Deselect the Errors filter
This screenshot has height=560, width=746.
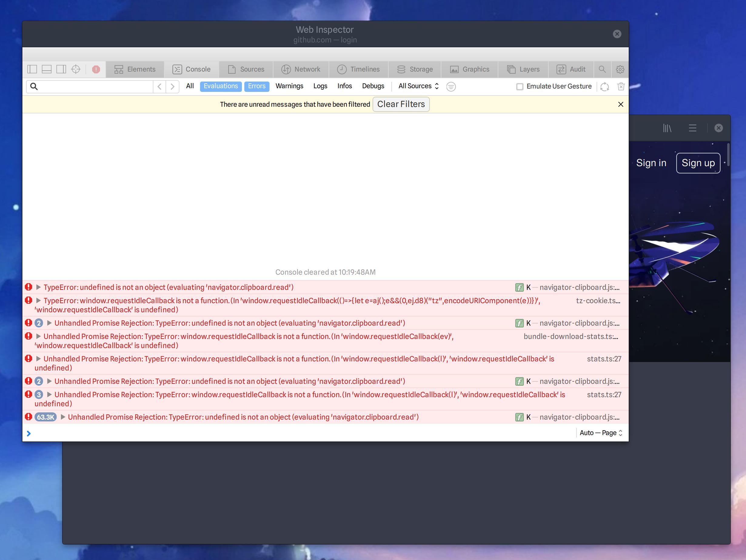tap(257, 86)
